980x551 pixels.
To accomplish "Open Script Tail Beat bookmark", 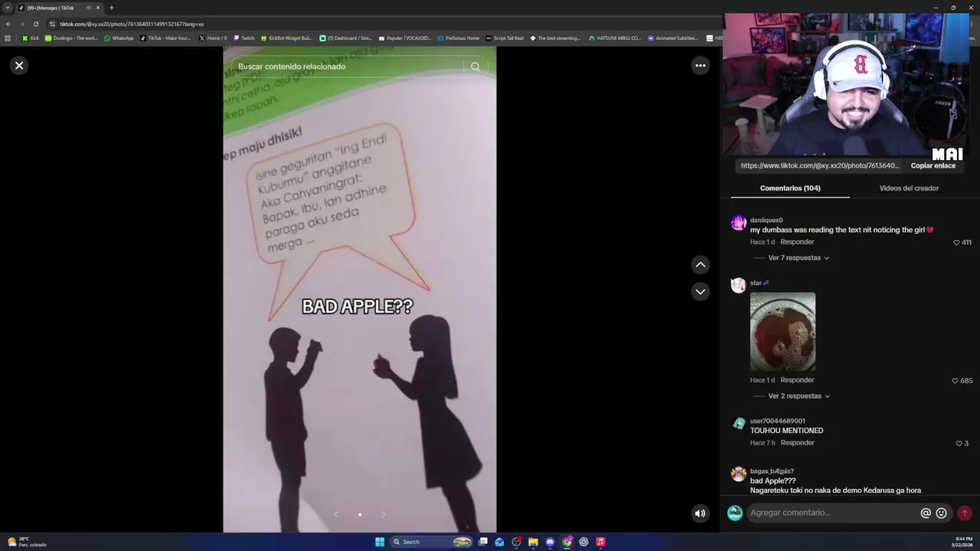I will [505, 38].
